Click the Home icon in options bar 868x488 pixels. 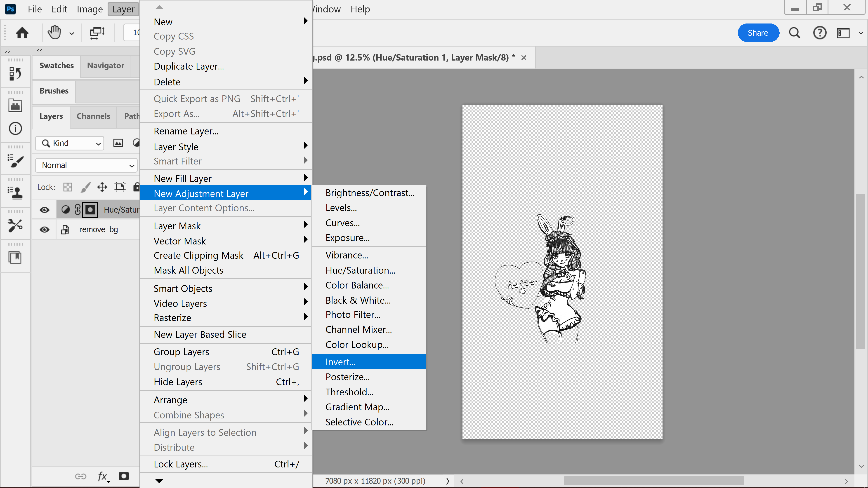22,33
